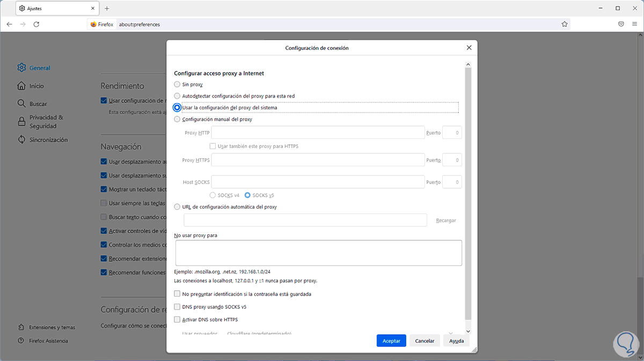The height and width of the screenshot is (361, 644).
Task: Reload the current page
Action: point(36,24)
